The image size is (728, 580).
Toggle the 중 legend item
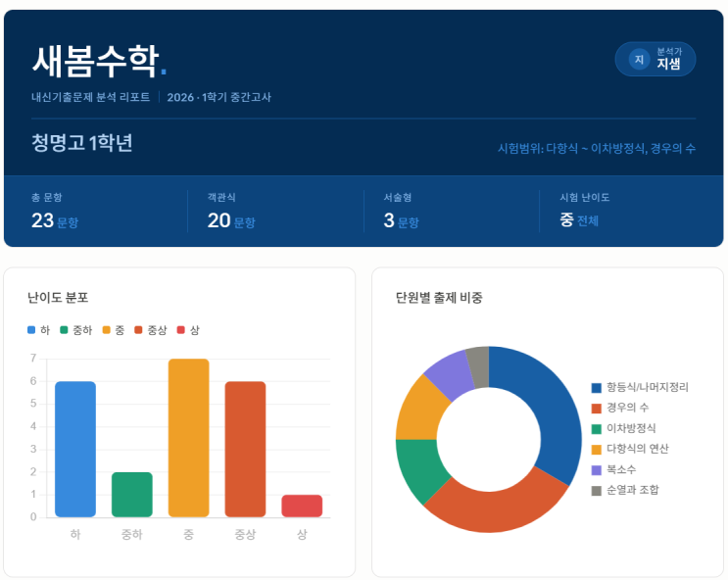[x=113, y=330]
